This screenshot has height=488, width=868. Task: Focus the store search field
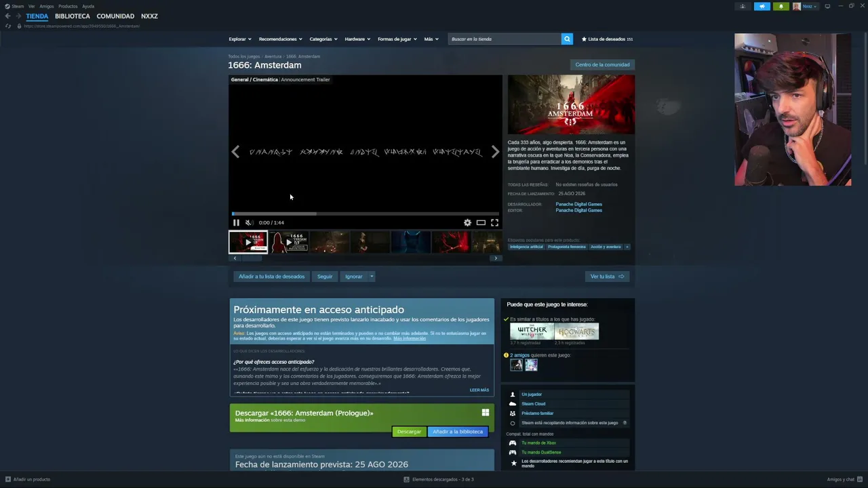(x=505, y=39)
